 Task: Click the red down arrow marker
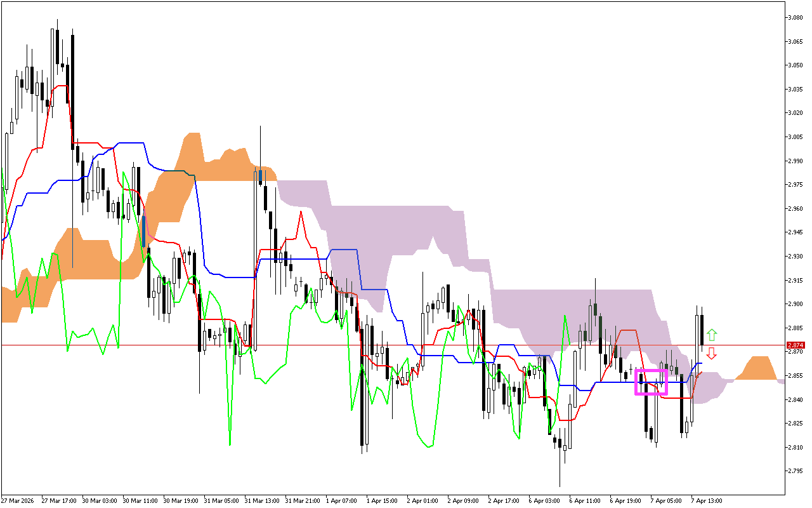tap(712, 353)
